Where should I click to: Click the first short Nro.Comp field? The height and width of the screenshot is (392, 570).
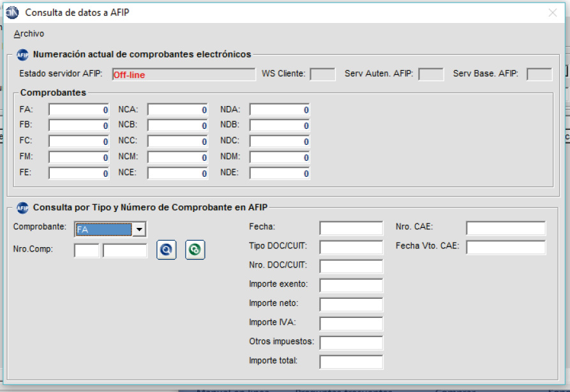(x=87, y=250)
